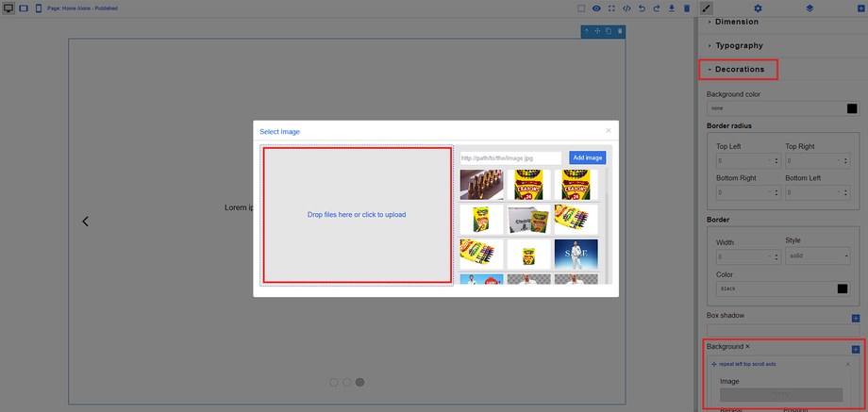Switch to desktop device preview
This screenshot has width=868, height=412.
click(x=8, y=8)
